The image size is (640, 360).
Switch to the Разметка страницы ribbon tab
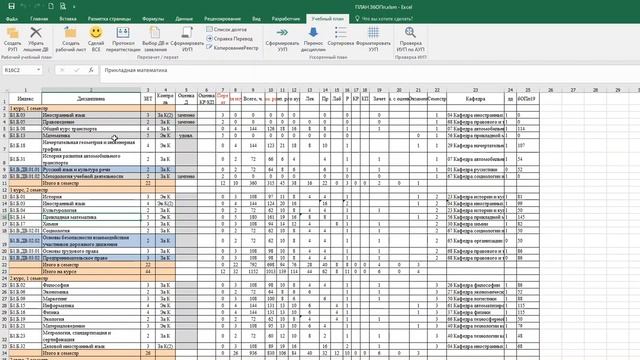point(109,19)
